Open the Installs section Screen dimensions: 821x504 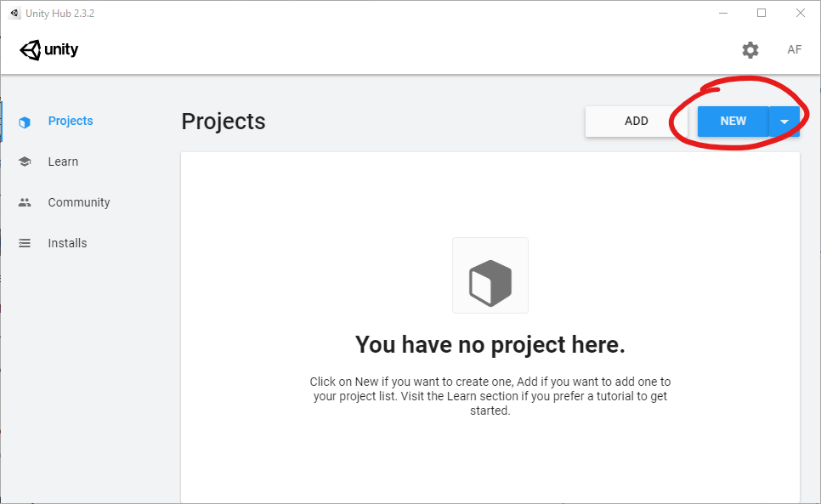click(x=67, y=243)
